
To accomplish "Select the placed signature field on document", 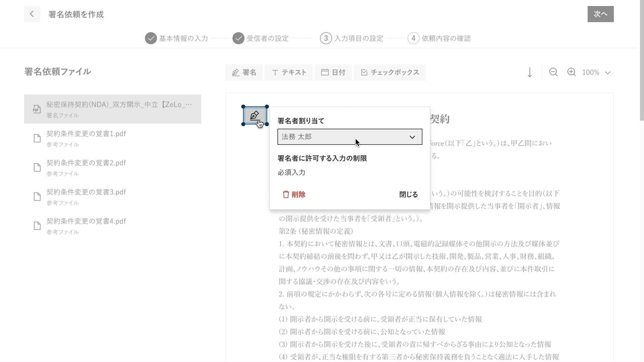I will [x=255, y=115].
